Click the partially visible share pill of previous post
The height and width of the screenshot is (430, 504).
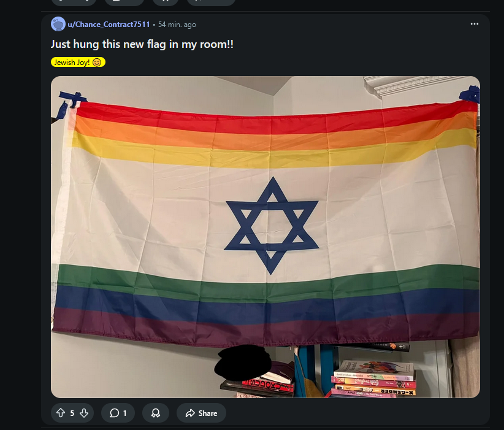pos(211,2)
